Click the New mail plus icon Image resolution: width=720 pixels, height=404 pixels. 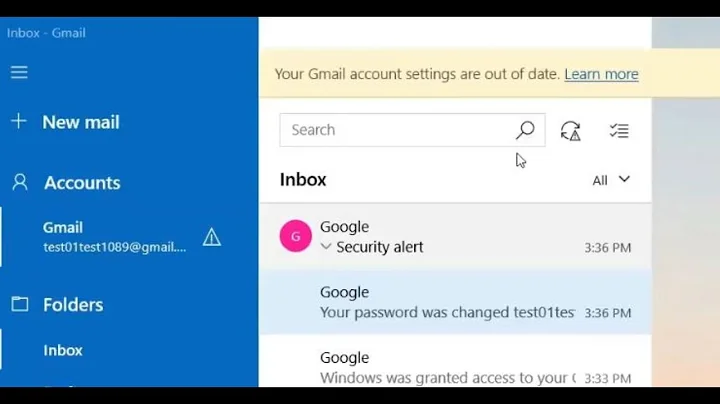(x=19, y=122)
